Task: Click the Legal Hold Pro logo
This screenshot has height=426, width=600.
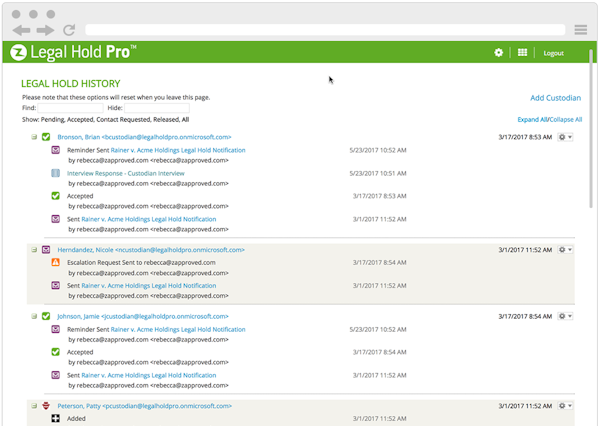Action: point(73,52)
